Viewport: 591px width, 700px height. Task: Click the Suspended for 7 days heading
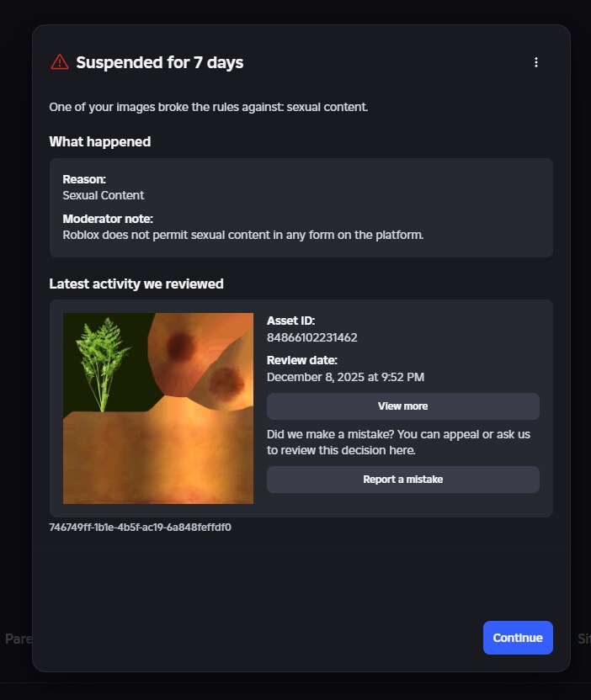pos(159,62)
